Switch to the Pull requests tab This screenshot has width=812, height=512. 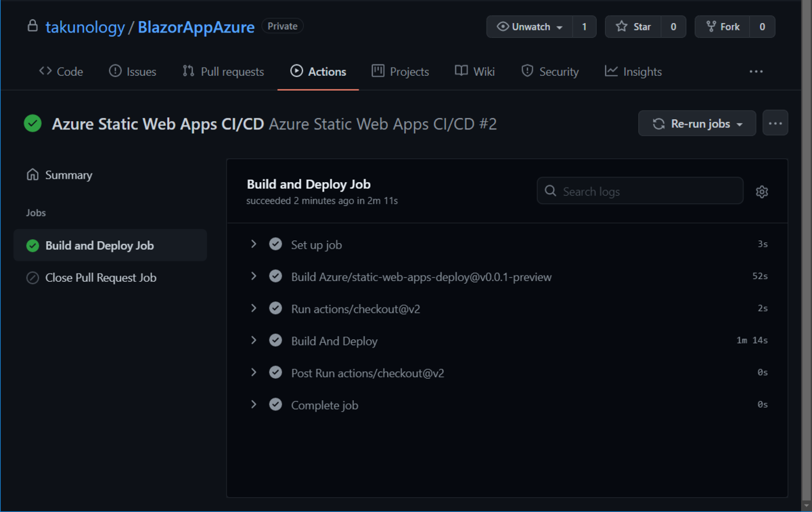click(223, 72)
